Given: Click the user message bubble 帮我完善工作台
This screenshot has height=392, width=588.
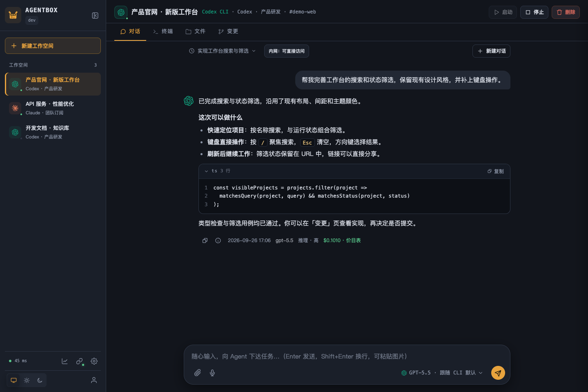Looking at the screenshot, I should point(403,80).
